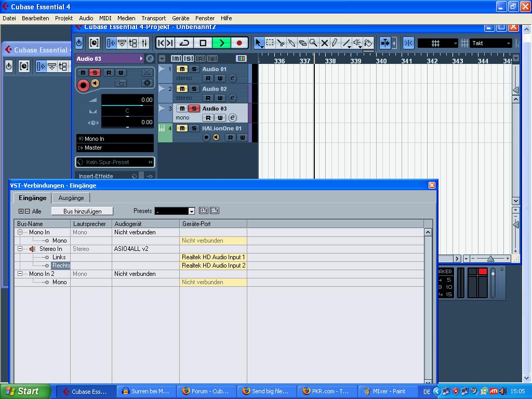Enable write automation on Audio 02
Image resolution: width=532 pixels, height=399 pixels.
[x=220, y=98]
